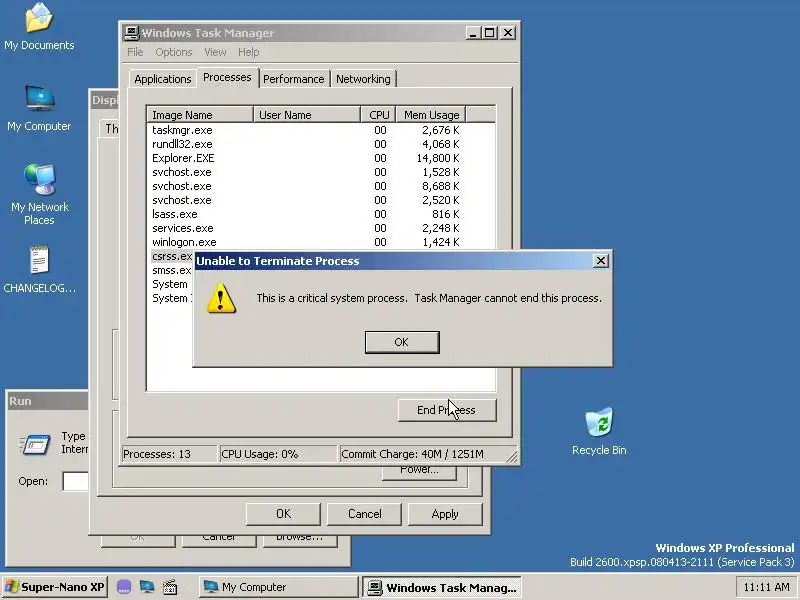
Task: Open the Options menu in Task Manager
Action: 174,52
